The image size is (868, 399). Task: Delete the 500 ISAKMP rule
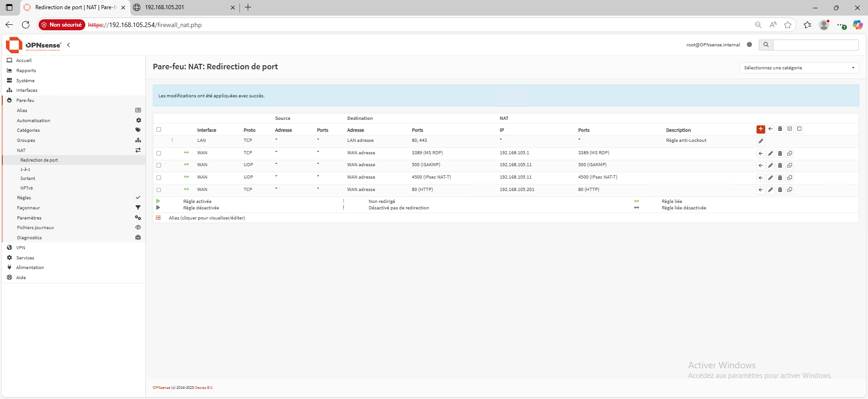[x=780, y=165]
